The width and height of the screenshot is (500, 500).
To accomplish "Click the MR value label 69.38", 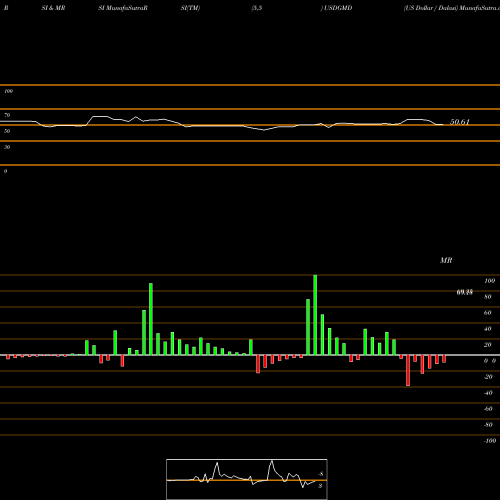I will tap(465, 292).
